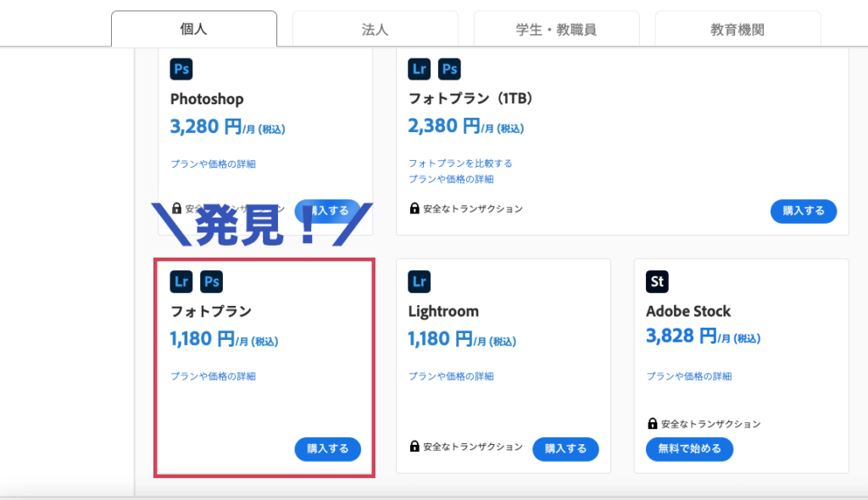This screenshot has height=500, width=868.
Task: Switch to the 法人 tab
Action: click(376, 29)
